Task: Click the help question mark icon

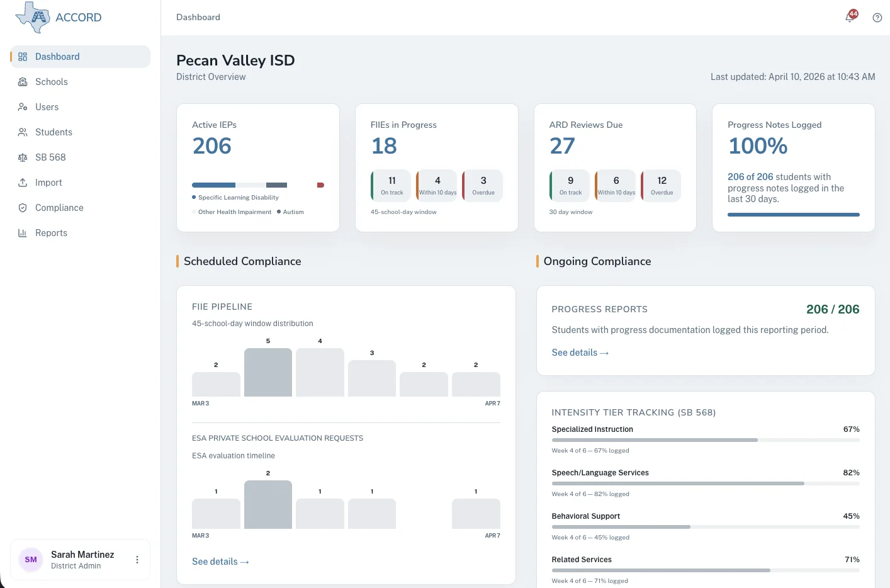Action: pos(877,17)
